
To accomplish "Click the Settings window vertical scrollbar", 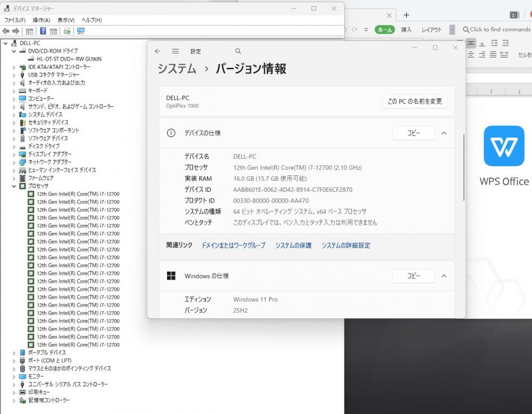I will coord(464,167).
